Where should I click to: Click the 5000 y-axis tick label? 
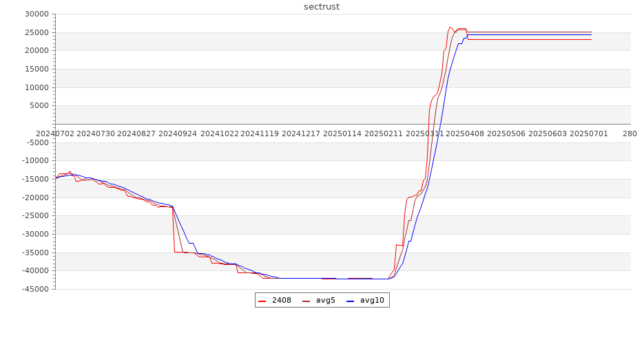[38, 106]
